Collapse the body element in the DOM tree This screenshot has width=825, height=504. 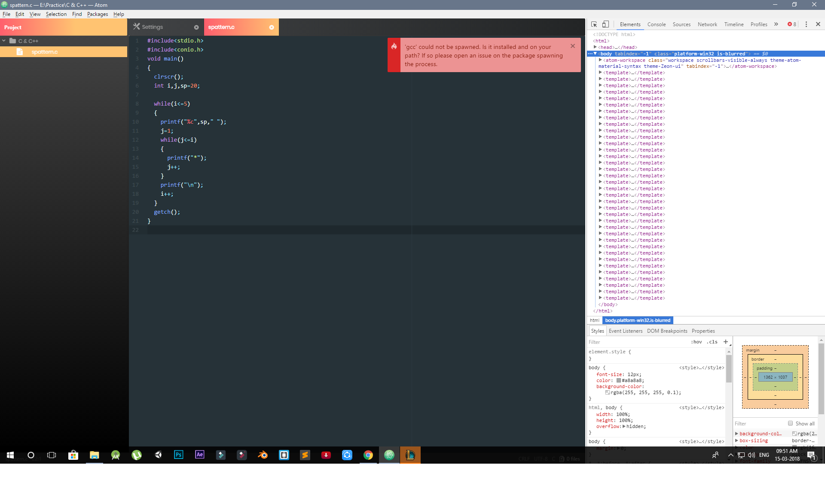[x=595, y=54]
